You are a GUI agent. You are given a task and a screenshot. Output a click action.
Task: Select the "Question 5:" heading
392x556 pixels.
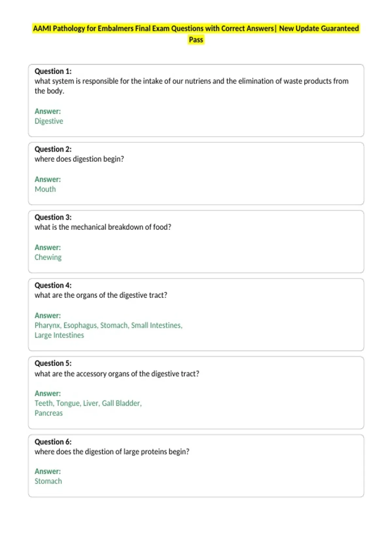(x=53, y=363)
